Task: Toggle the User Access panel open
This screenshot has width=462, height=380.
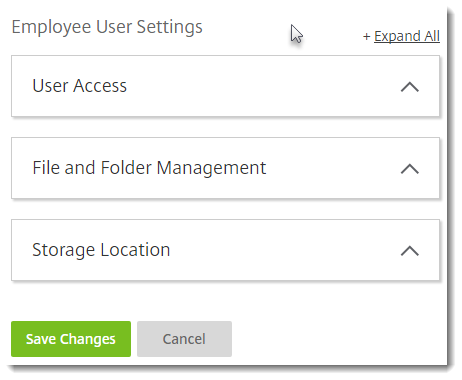Action: [x=225, y=86]
